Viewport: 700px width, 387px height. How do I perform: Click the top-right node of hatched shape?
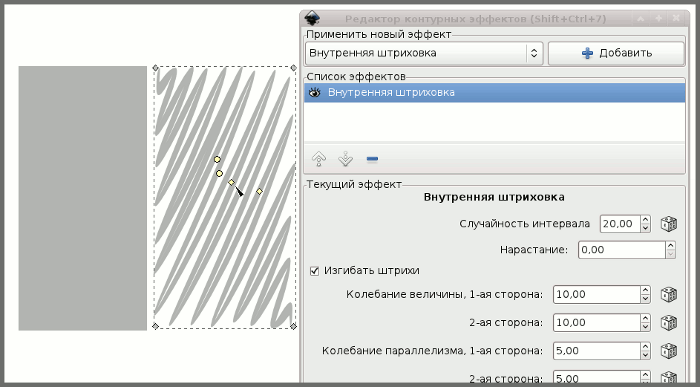pyautogui.click(x=293, y=68)
